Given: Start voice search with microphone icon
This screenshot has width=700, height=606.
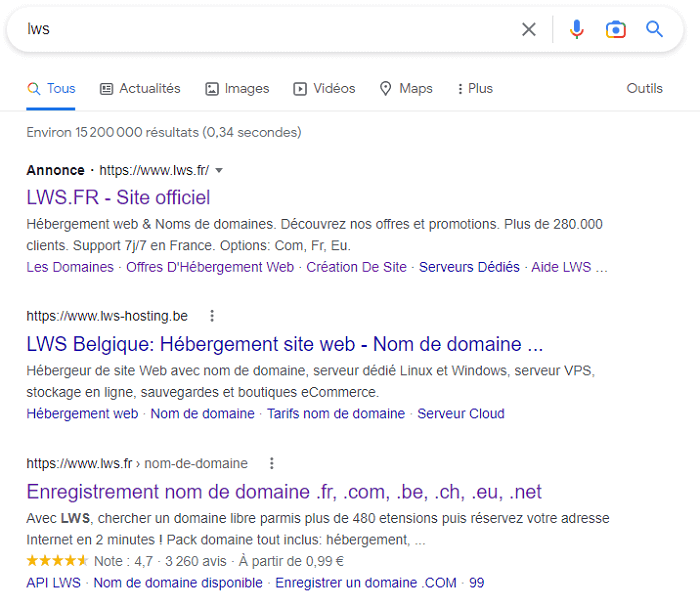Looking at the screenshot, I should pos(576,29).
